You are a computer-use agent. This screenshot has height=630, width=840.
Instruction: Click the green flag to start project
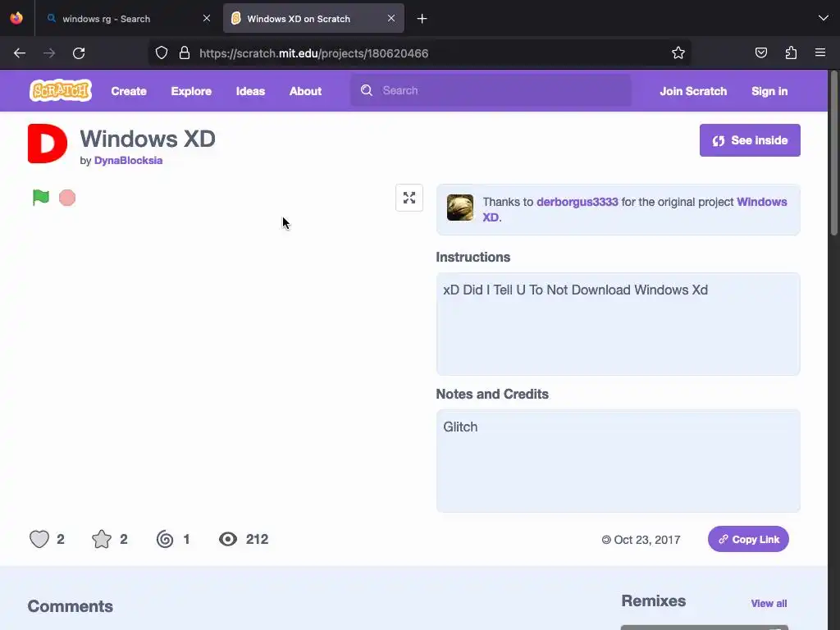(41, 198)
